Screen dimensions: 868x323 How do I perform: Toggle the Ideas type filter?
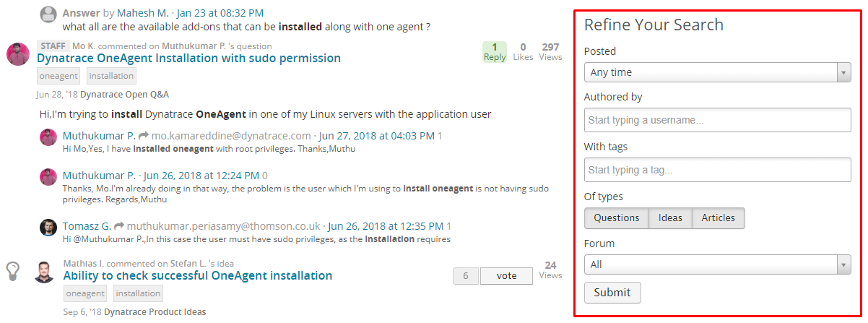[670, 218]
